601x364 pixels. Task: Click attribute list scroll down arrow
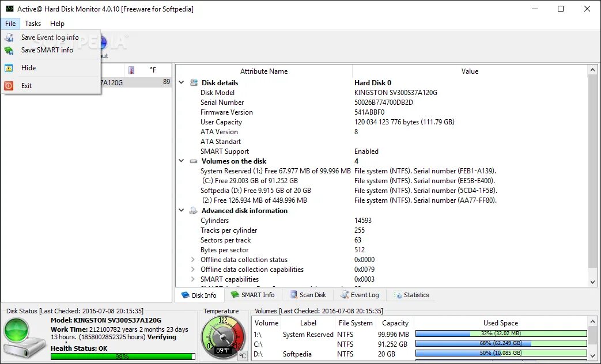(x=592, y=282)
